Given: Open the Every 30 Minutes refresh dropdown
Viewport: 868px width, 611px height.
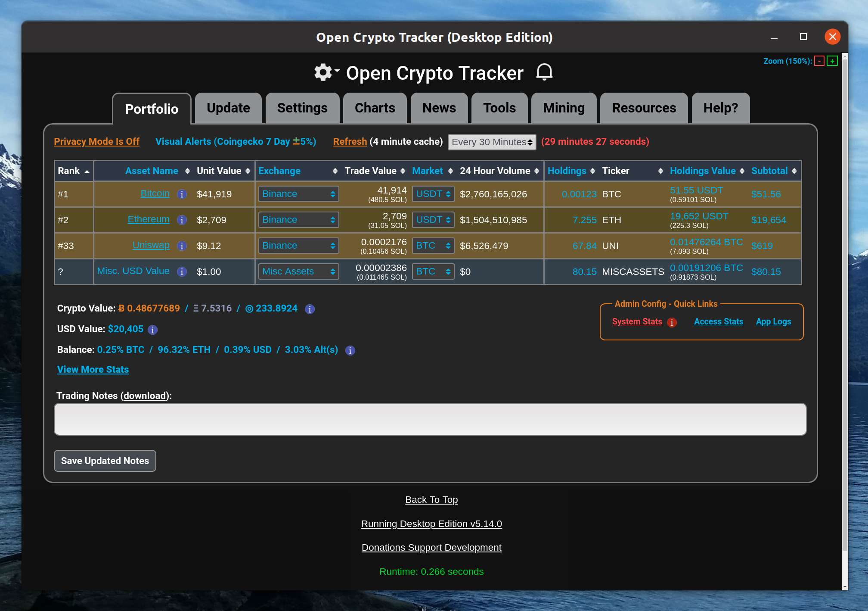Looking at the screenshot, I should (x=492, y=142).
